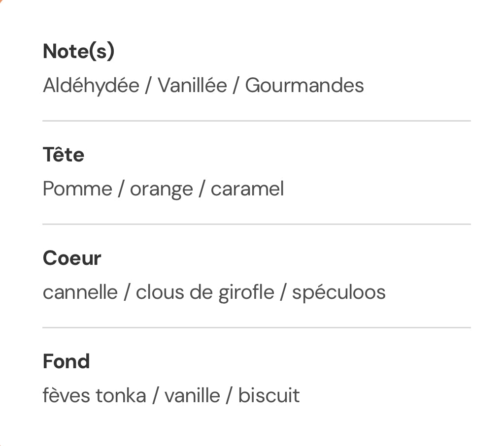
Task: Choose the "caramel" top note
Action: coord(247,189)
